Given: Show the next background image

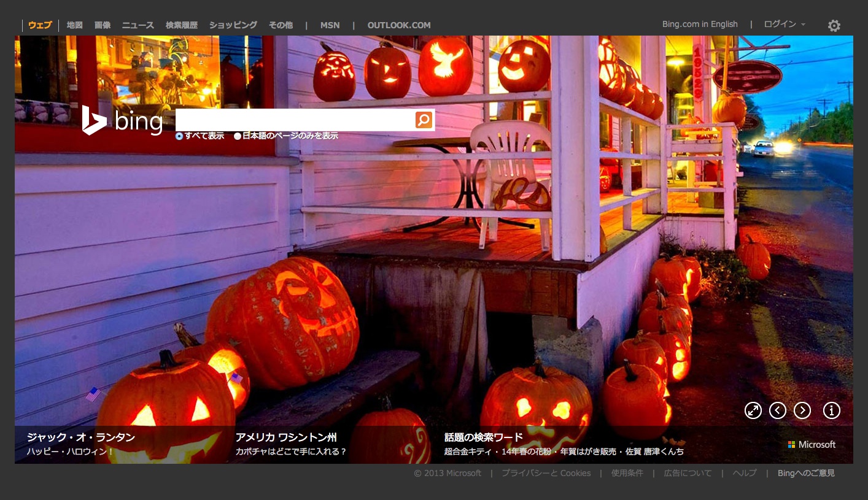Looking at the screenshot, I should coord(802,410).
